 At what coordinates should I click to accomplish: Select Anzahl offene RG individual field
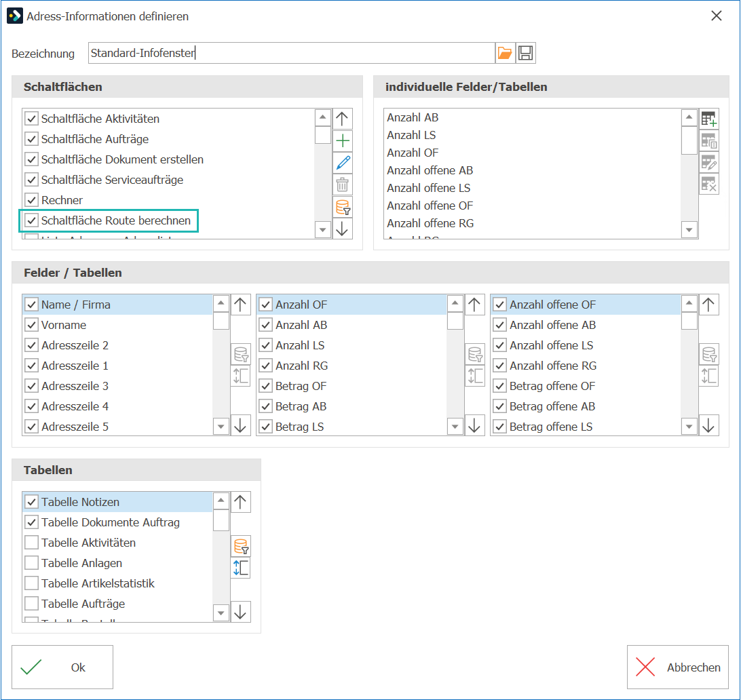(532, 223)
